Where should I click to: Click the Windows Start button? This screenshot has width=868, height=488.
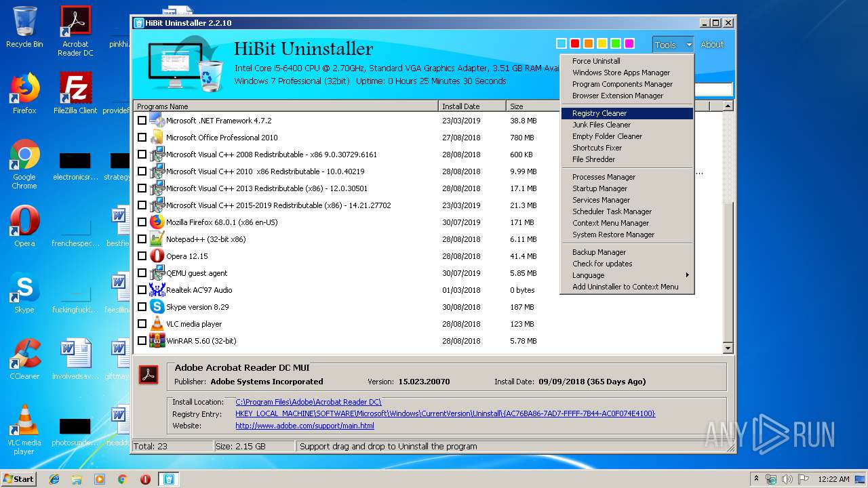click(x=19, y=479)
